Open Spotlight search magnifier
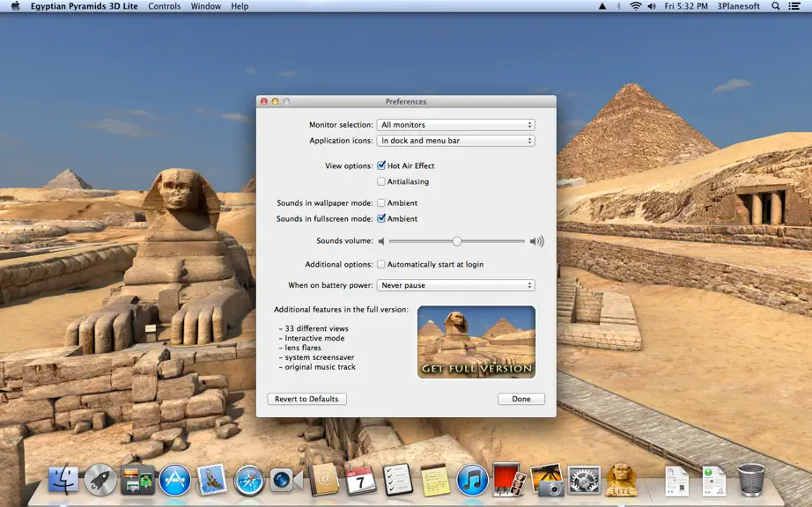Viewport: 812px width, 507px height. (776, 6)
